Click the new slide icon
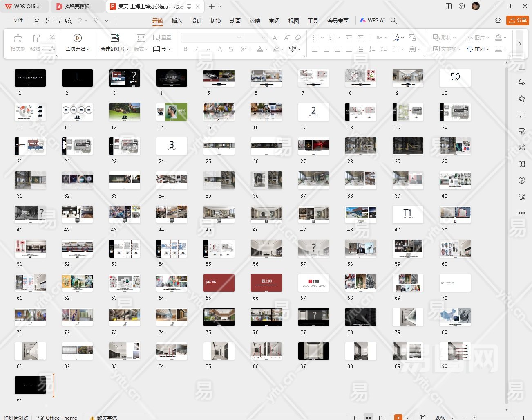 click(x=115, y=38)
